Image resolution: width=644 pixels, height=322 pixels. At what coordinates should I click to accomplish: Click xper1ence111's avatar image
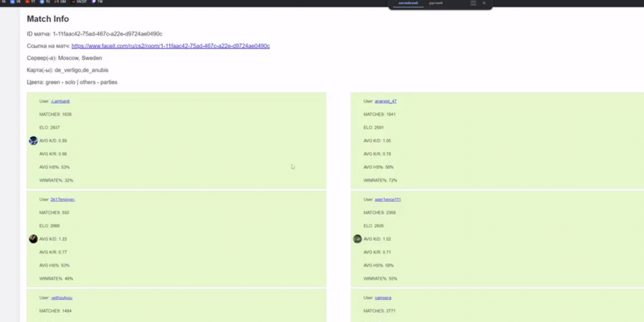[357, 239]
